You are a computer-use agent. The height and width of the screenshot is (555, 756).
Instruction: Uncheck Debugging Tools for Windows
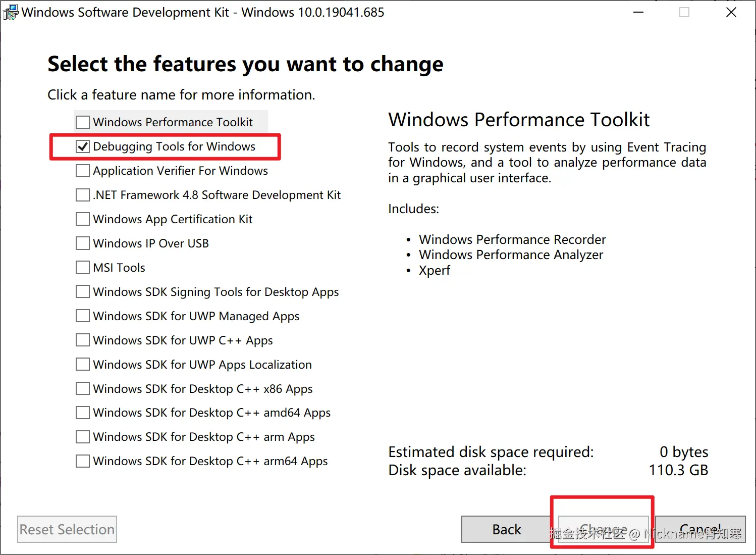[83, 146]
